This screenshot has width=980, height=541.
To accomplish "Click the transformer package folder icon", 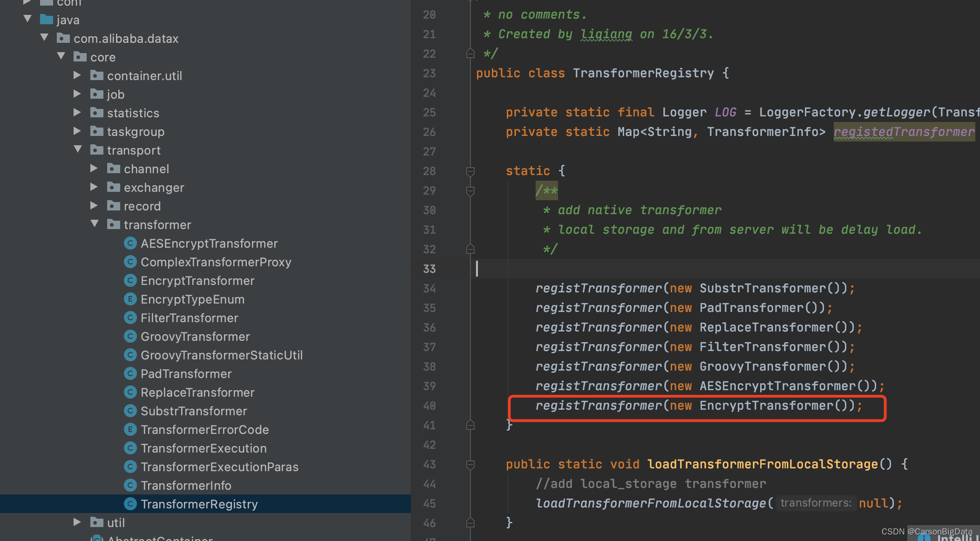I will pos(114,224).
